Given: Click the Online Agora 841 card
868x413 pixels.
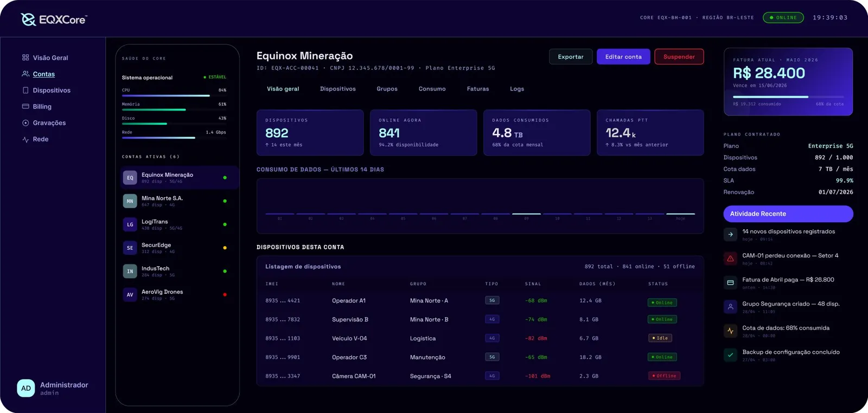Looking at the screenshot, I should click(x=423, y=133).
